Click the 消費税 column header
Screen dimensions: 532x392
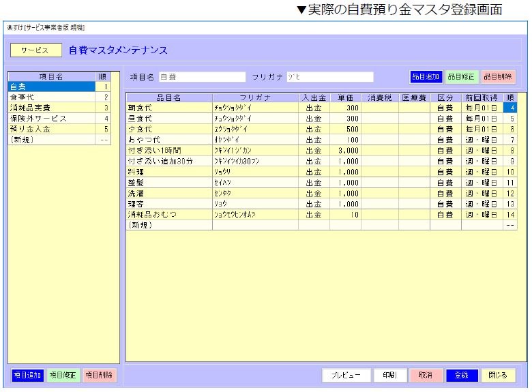tap(380, 97)
